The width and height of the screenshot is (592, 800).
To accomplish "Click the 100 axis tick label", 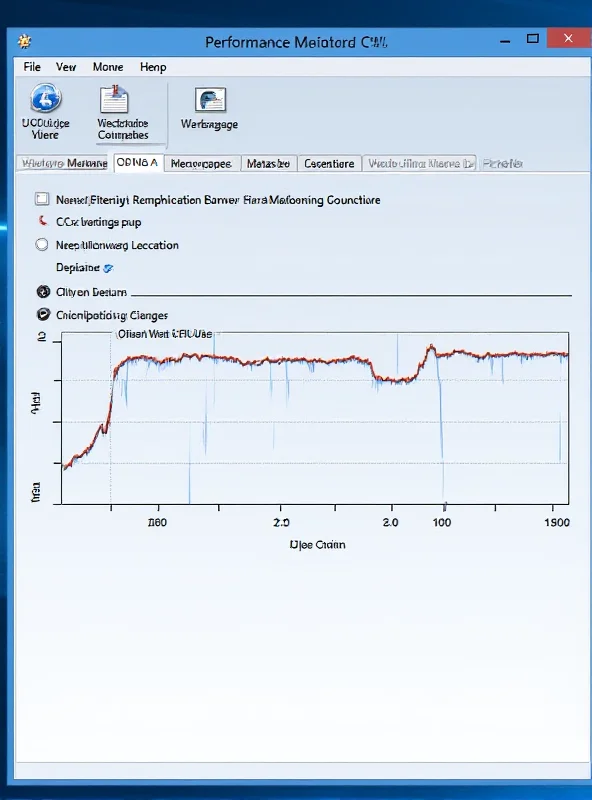I will [x=441, y=522].
